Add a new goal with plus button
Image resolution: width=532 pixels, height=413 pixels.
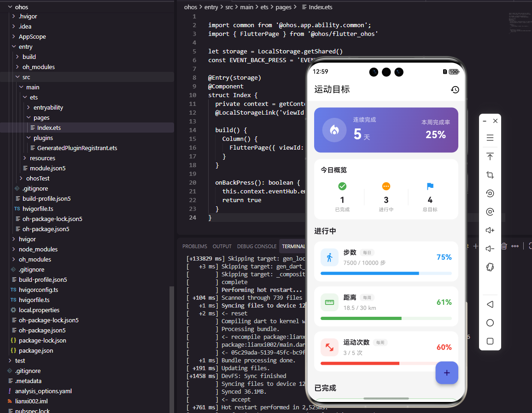coord(446,372)
